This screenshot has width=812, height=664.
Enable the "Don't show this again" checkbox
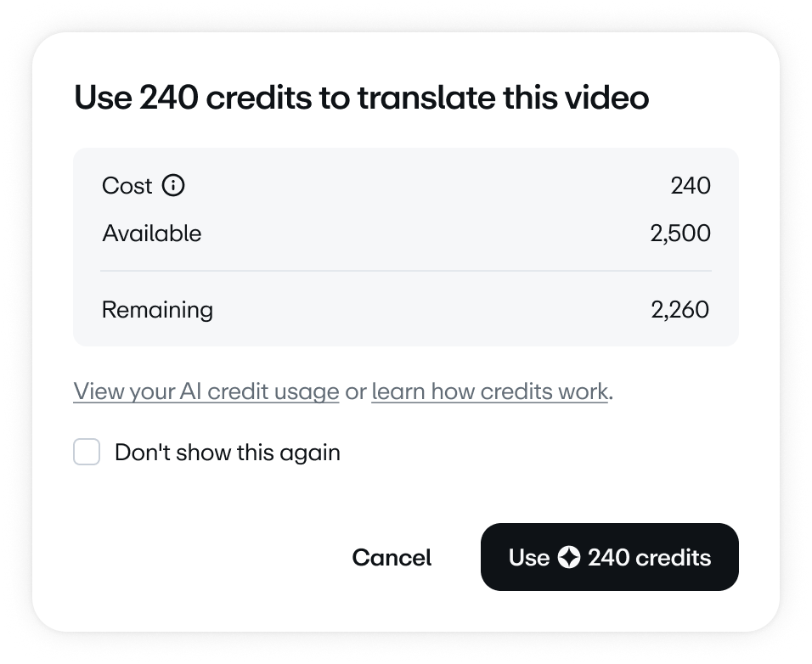(87, 453)
